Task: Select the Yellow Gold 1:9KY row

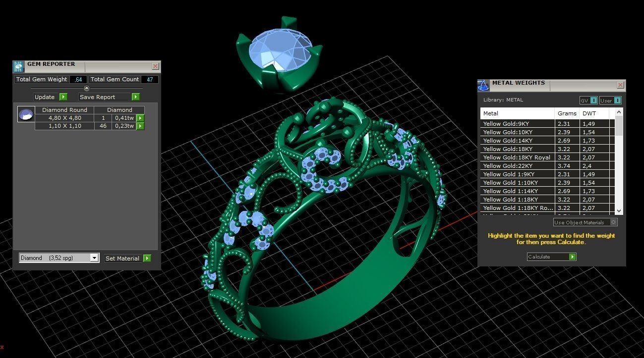Action: coord(547,174)
